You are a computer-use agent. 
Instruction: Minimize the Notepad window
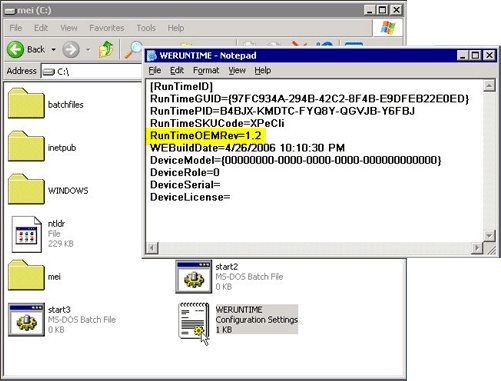click(462, 55)
